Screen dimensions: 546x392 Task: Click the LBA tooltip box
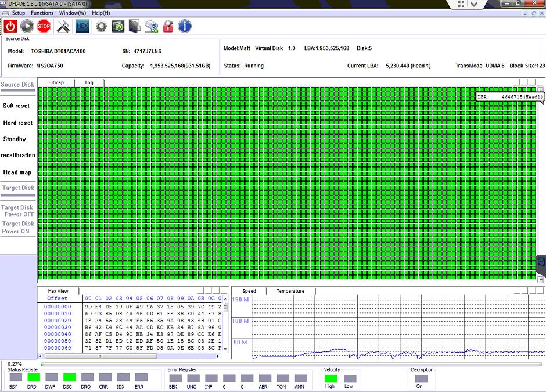510,97
